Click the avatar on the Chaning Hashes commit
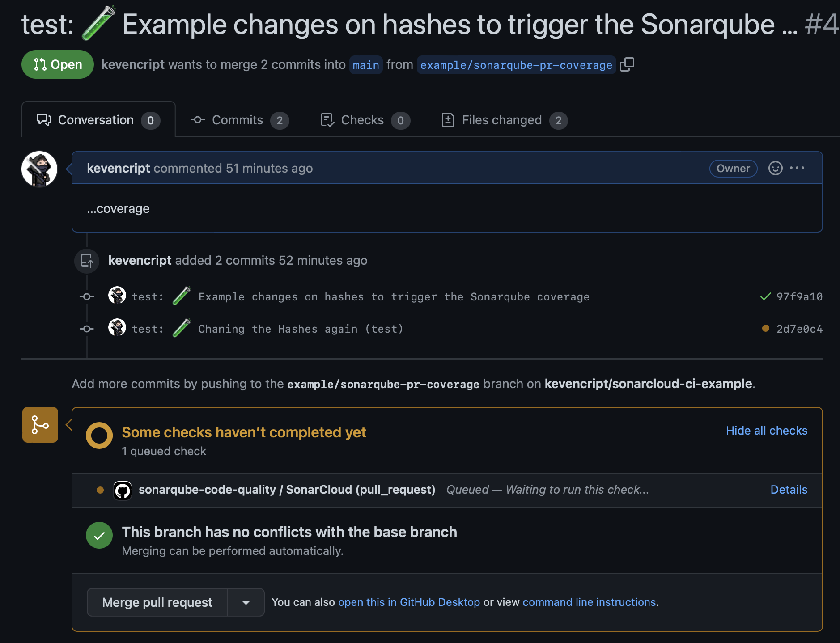 (117, 328)
